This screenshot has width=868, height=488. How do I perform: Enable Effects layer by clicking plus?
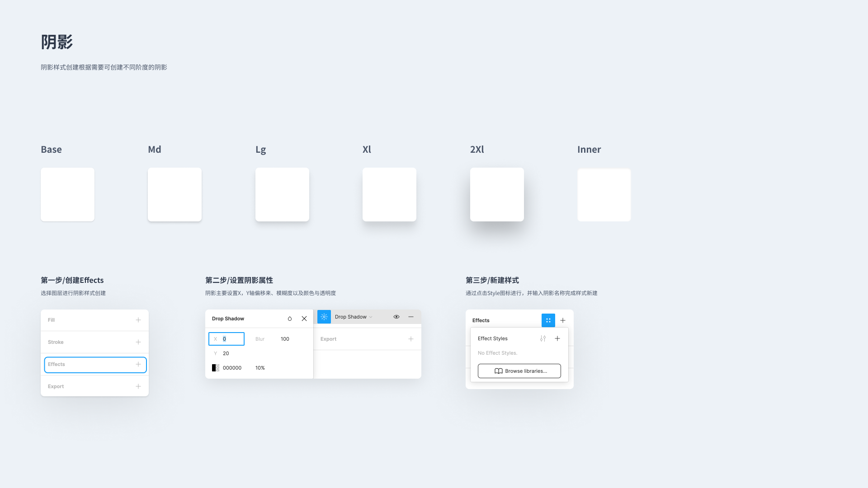tap(138, 364)
